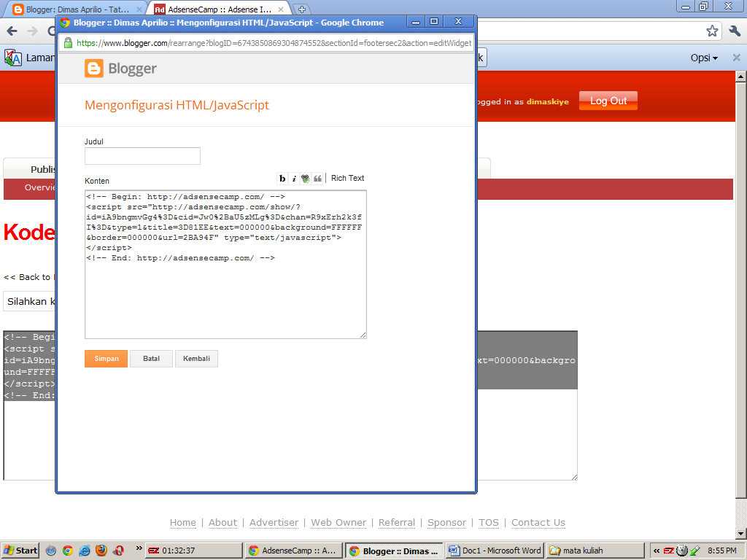This screenshot has height=560, width=747.
Task: Switch to Doc1 - Microsoft Word in the taskbar
Action: pos(495,551)
